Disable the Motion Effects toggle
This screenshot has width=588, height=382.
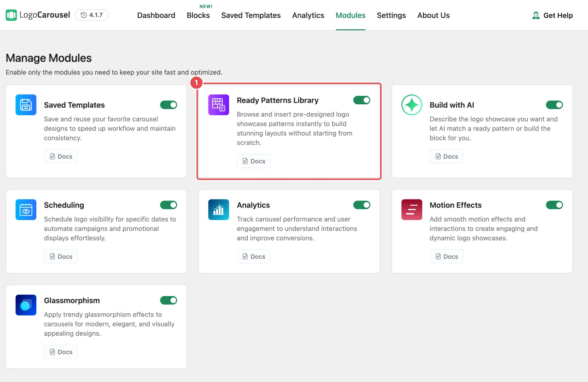[554, 205]
